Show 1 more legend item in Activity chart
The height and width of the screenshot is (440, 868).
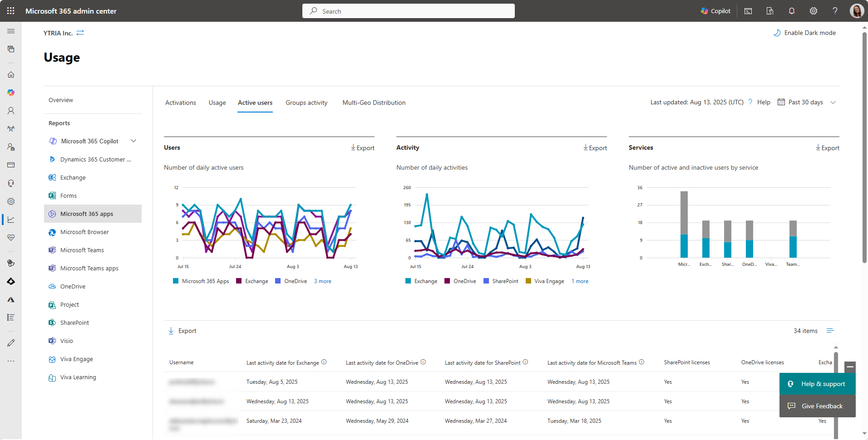pos(580,281)
